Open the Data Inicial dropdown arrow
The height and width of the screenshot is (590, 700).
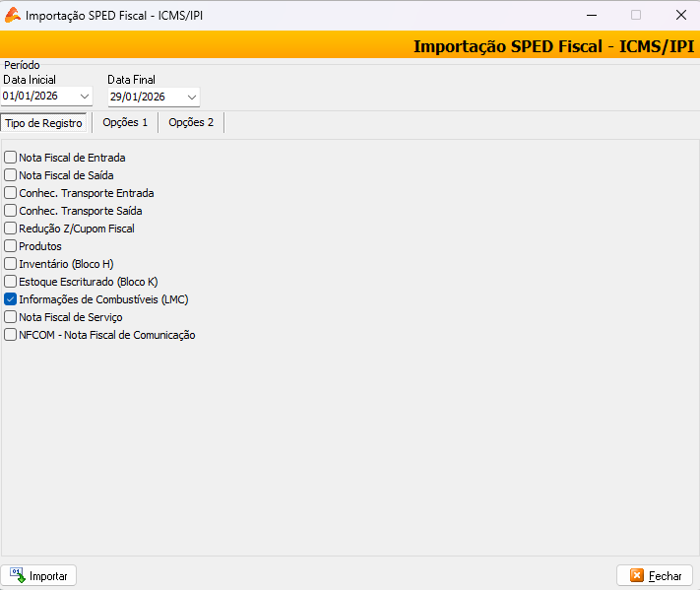(84, 97)
